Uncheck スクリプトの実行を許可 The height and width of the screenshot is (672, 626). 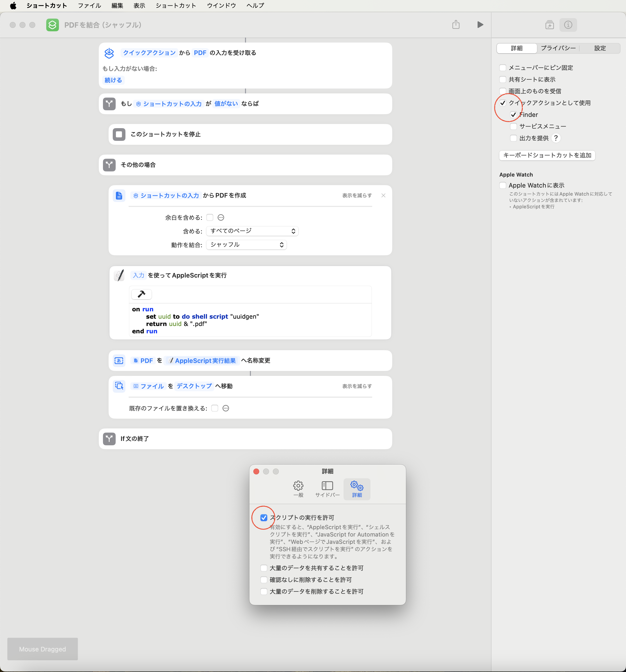click(x=264, y=517)
